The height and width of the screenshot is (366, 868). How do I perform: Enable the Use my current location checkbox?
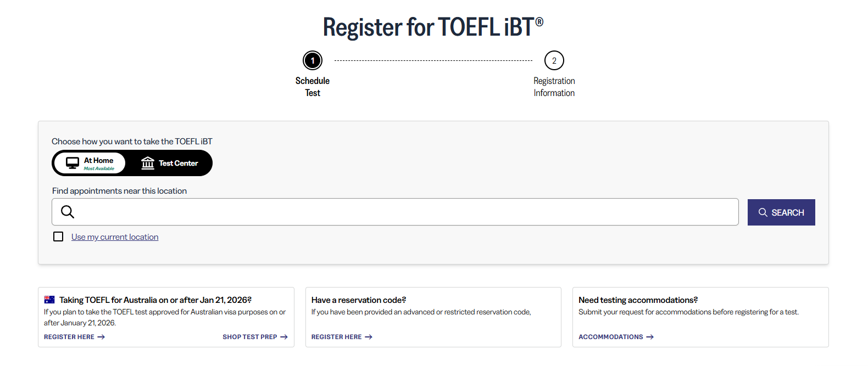point(58,237)
